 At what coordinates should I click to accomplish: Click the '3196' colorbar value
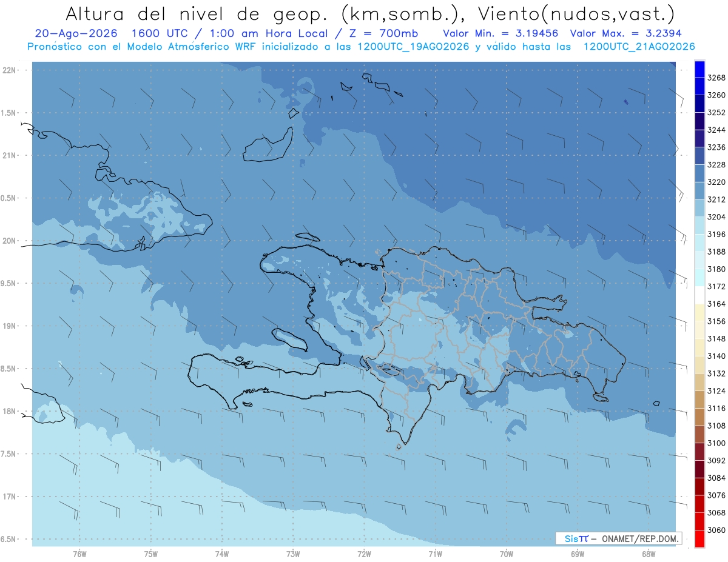point(716,234)
